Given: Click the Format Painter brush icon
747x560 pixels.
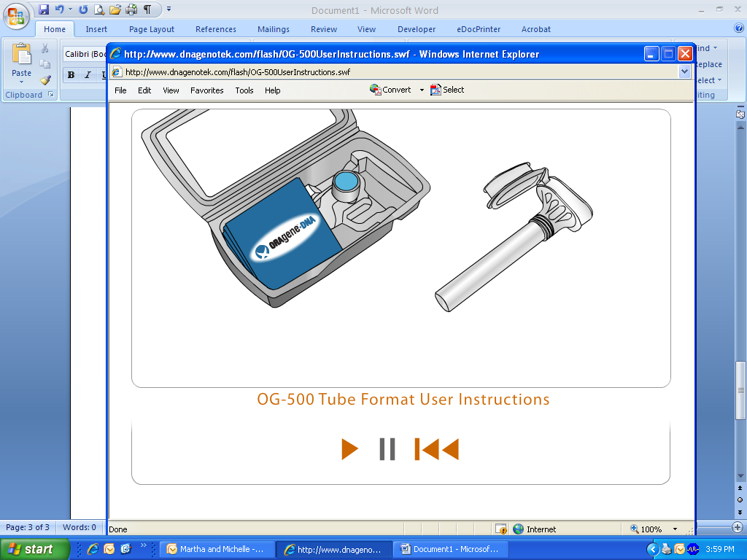Looking at the screenshot, I should 44,79.
